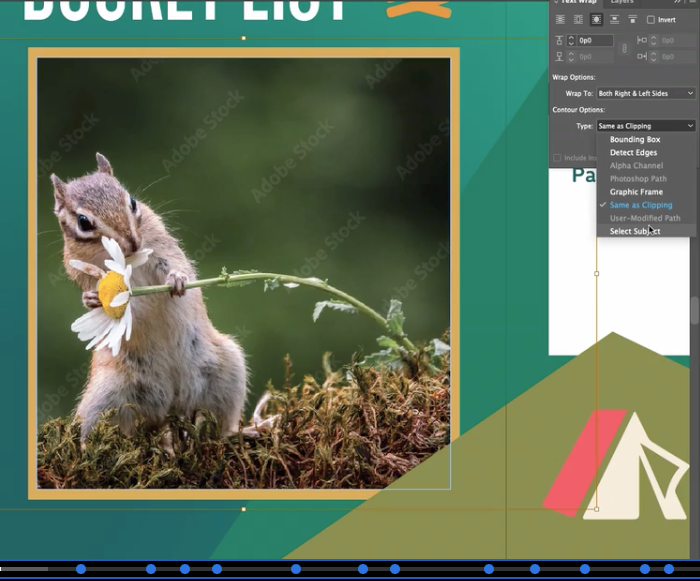The width and height of the screenshot is (700, 581).
Task: Click the bottom offset icon
Action: pyautogui.click(x=559, y=57)
